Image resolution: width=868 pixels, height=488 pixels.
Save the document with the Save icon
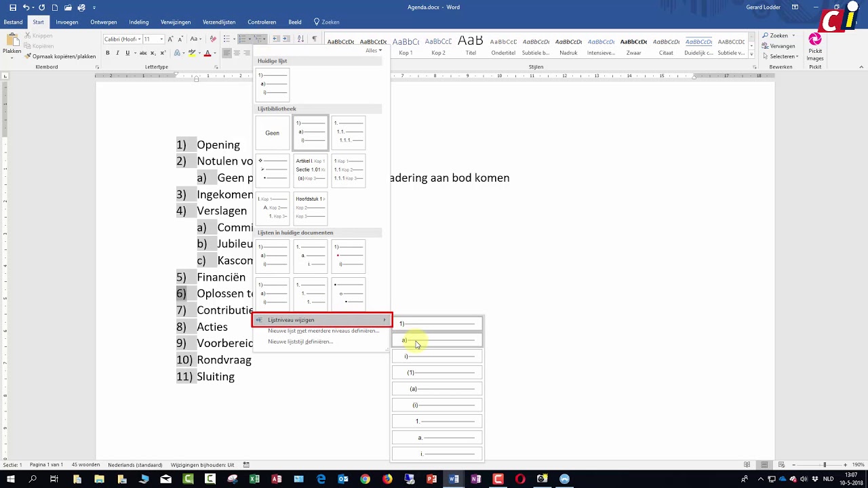pyautogui.click(x=12, y=7)
